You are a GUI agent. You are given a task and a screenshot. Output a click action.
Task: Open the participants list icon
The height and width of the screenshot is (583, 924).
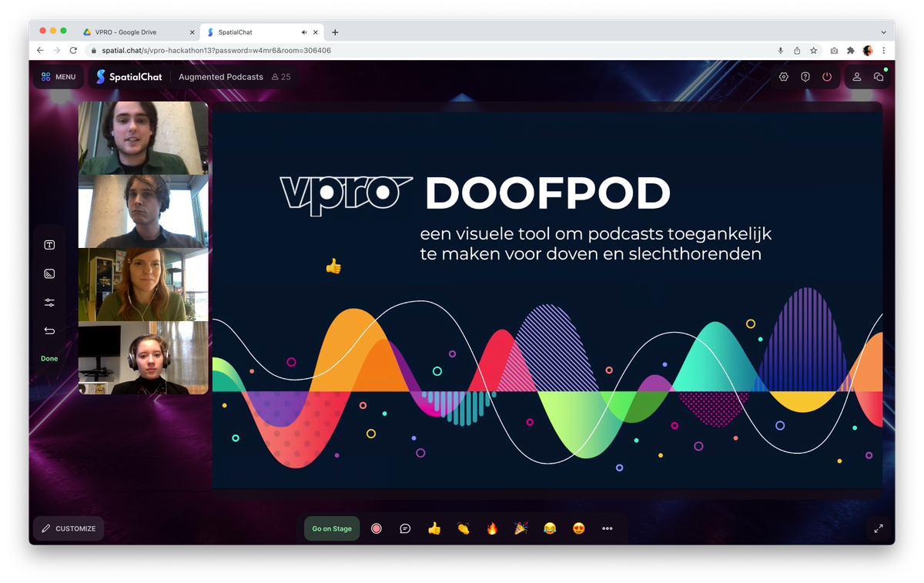point(857,77)
